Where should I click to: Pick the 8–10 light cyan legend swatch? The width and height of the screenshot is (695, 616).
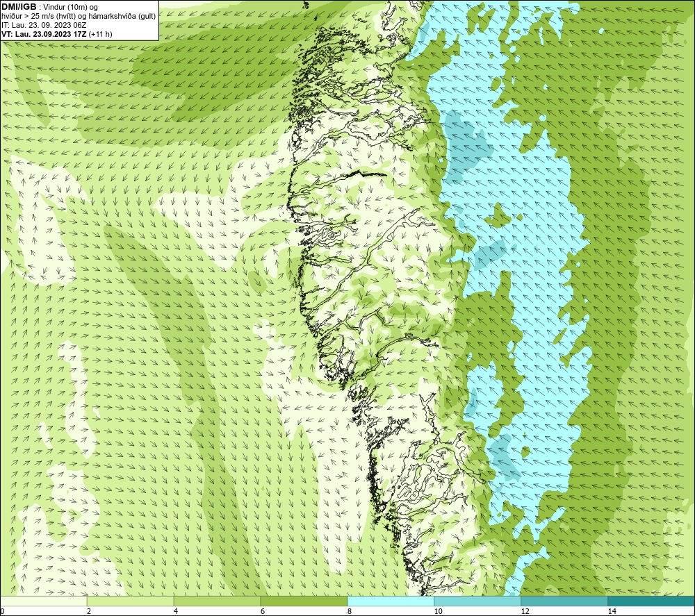pyautogui.click(x=391, y=601)
